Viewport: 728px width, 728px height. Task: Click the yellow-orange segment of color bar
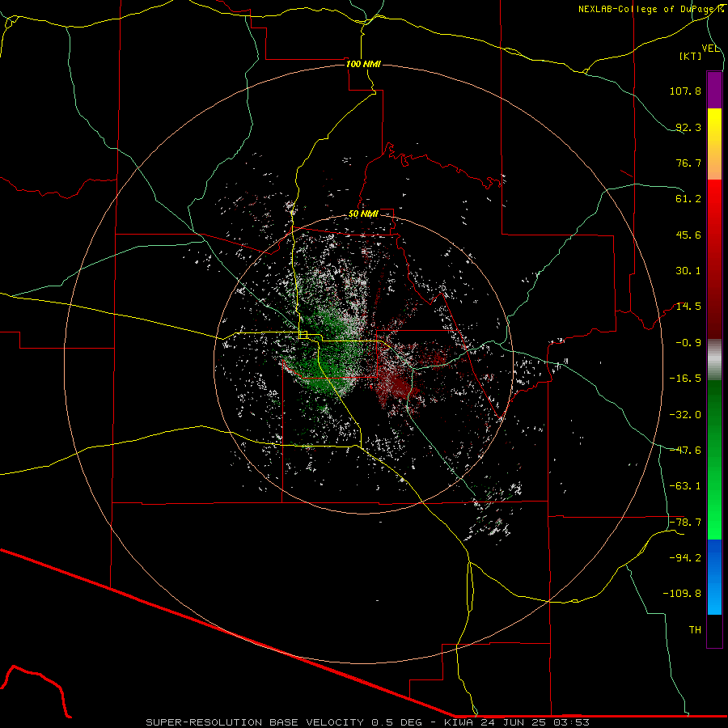pos(714,144)
